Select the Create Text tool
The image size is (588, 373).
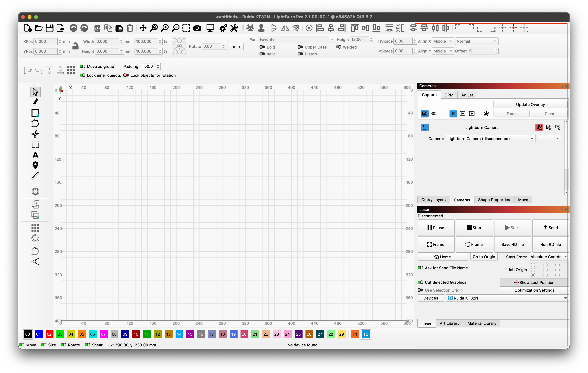35,155
